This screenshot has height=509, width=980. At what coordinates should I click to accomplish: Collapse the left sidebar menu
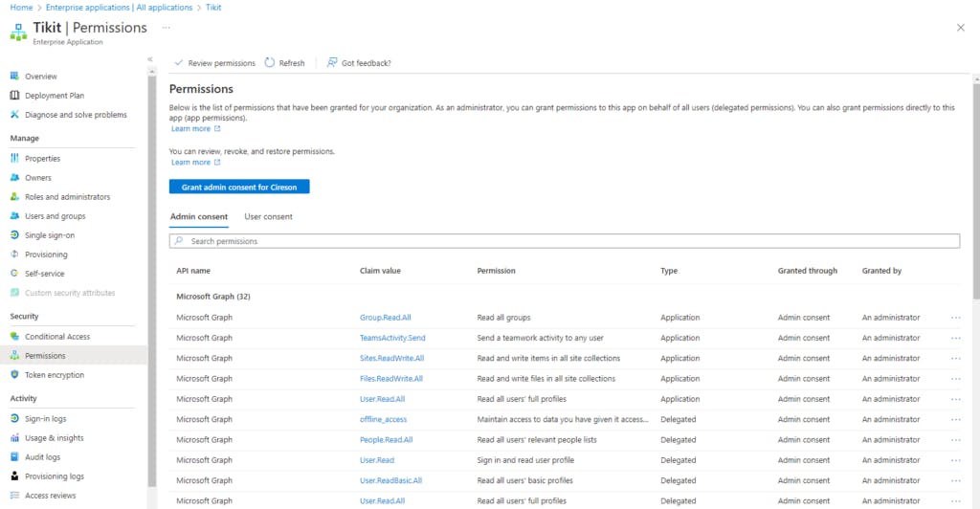click(x=150, y=59)
